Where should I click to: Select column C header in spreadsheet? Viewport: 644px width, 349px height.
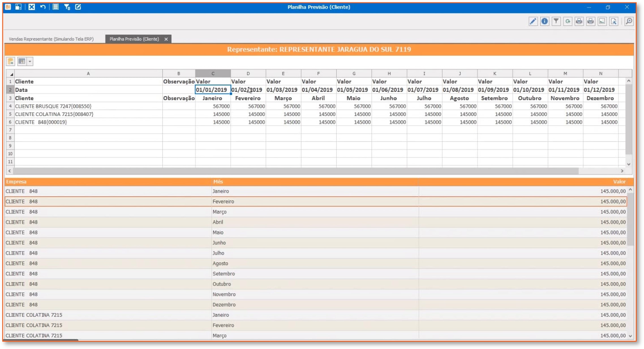click(213, 74)
